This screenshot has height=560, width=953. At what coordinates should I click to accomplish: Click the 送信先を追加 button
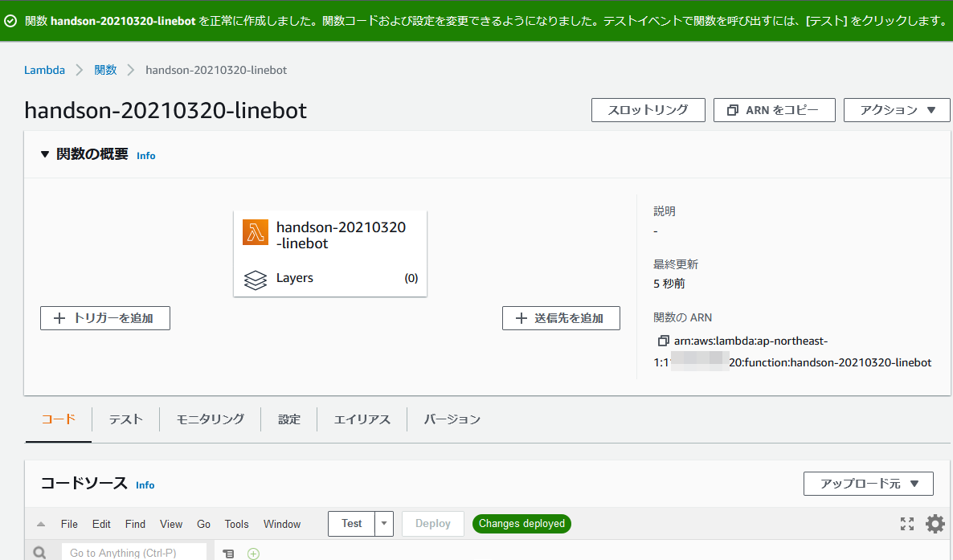[561, 318]
